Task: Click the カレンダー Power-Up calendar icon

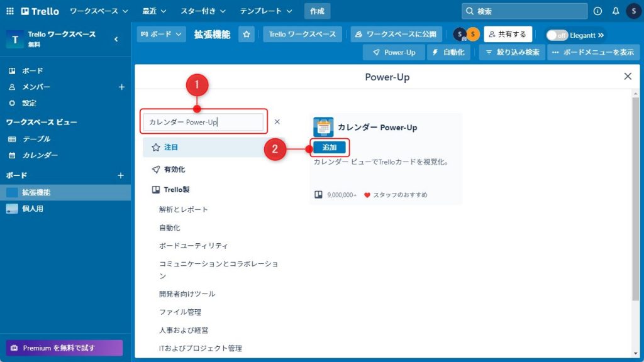Action: (x=323, y=127)
